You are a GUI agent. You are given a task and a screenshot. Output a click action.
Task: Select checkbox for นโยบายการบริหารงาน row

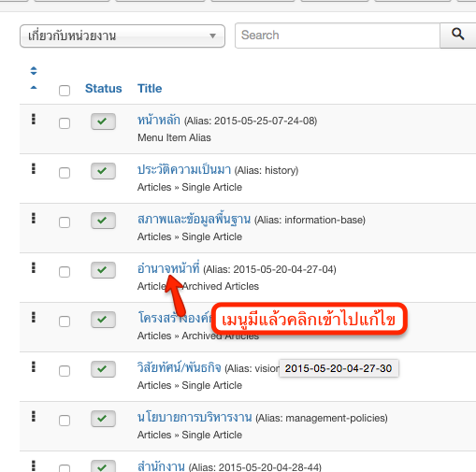pyautogui.click(x=65, y=421)
